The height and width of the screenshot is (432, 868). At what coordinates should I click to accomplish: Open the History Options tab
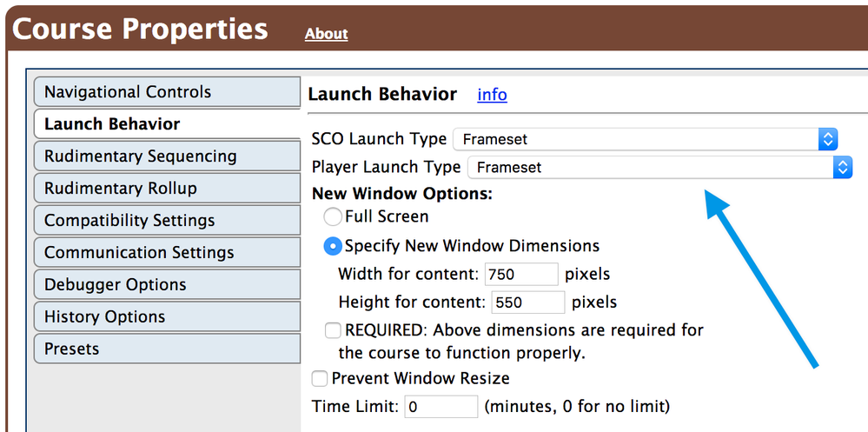coord(166,317)
